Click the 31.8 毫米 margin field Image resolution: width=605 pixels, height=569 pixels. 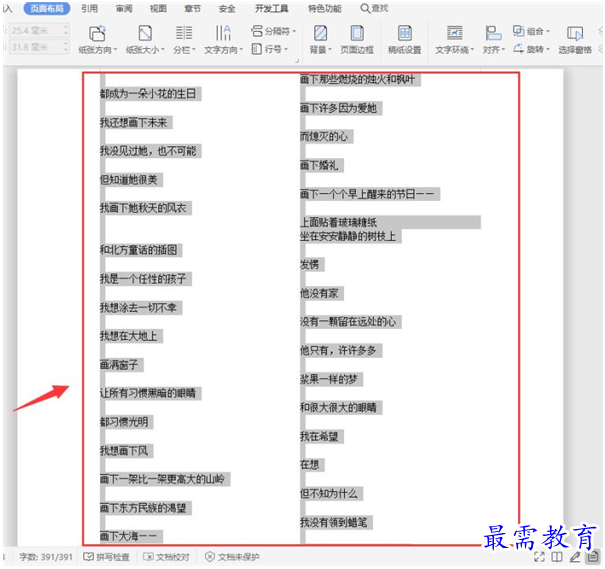[35, 47]
